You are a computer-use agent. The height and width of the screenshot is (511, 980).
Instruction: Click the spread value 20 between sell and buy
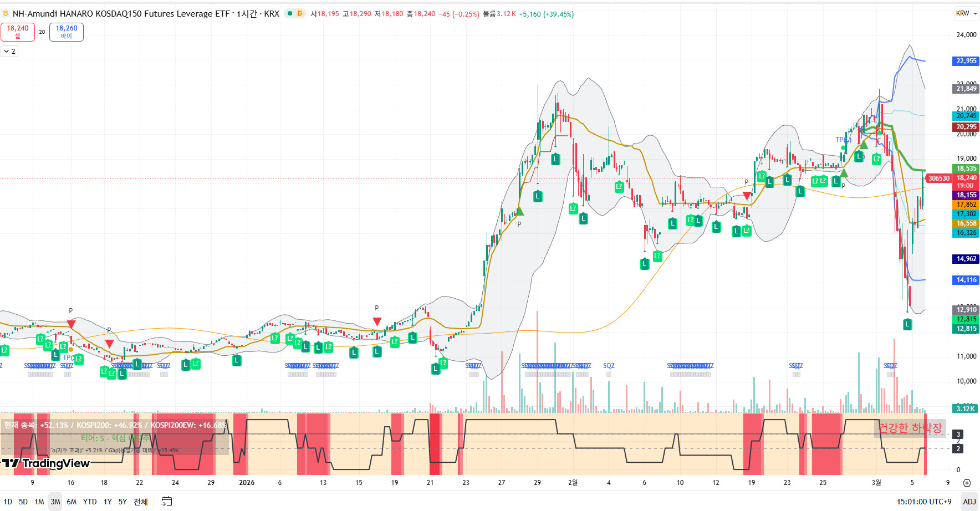click(x=42, y=32)
